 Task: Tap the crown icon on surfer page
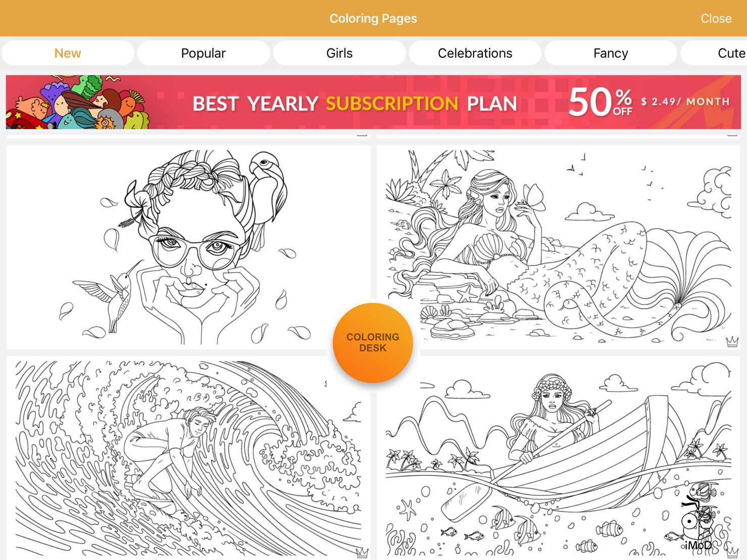pos(362,552)
